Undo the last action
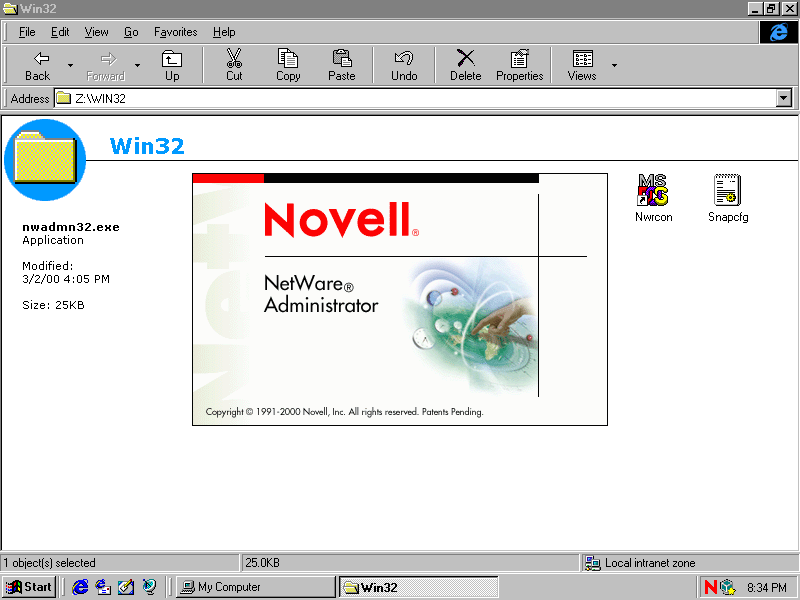Screen dimensions: 800x600 (404, 66)
